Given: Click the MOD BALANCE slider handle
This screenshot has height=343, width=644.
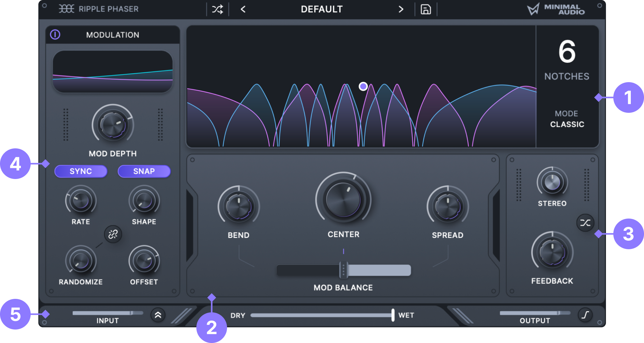Looking at the screenshot, I should click(x=343, y=270).
